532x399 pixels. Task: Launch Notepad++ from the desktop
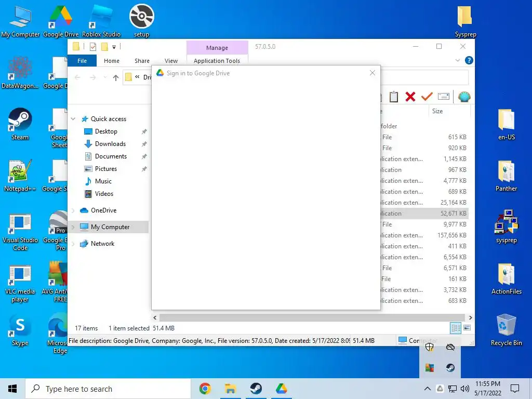point(20,176)
